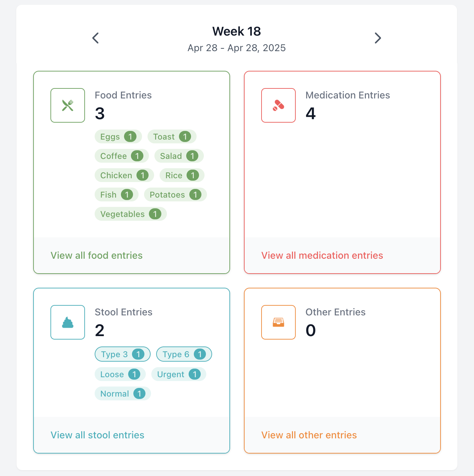474x476 pixels.
Task: Select the Coffee food tag
Action: [x=121, y=156]
